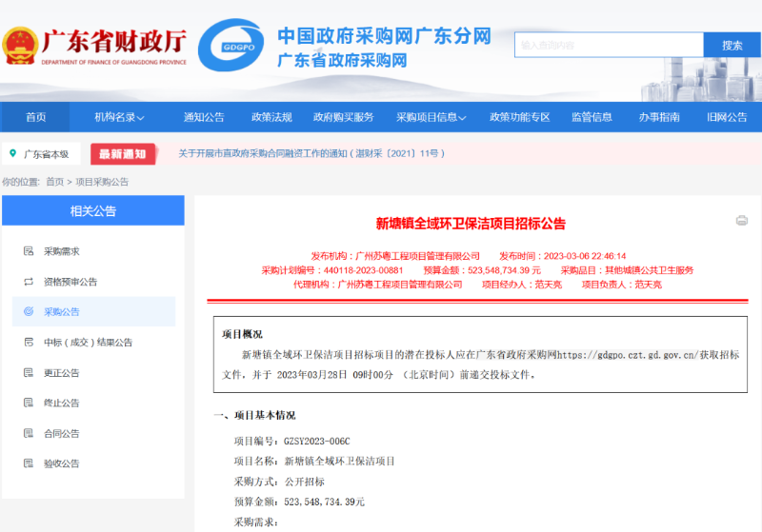Select the 广东省本级 region selector
The height and width of the screenshot is (532, 762).
41,154
